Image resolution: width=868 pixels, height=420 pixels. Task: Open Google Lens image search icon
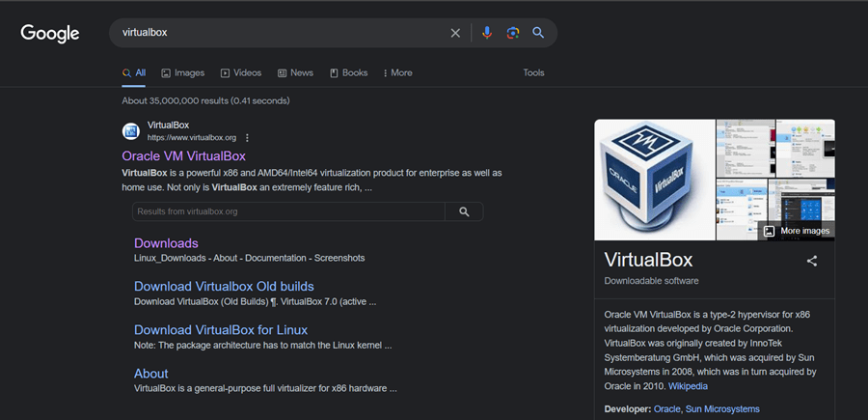pyautogui.click(x=513, y=33)
